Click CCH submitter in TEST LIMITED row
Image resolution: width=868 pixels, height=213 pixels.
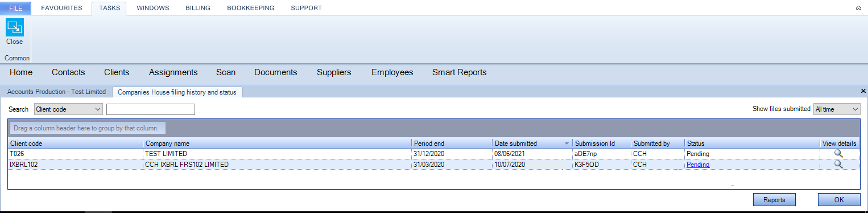(658, 154)
